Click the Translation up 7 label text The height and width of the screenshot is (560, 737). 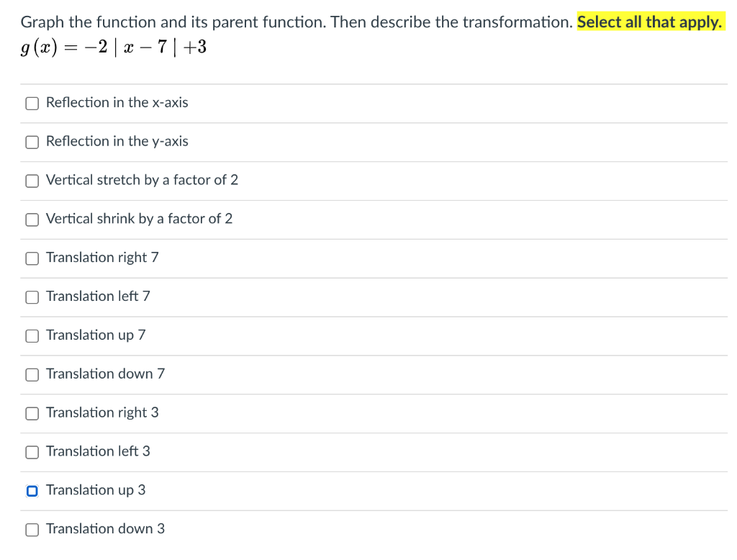pos(96,335)
